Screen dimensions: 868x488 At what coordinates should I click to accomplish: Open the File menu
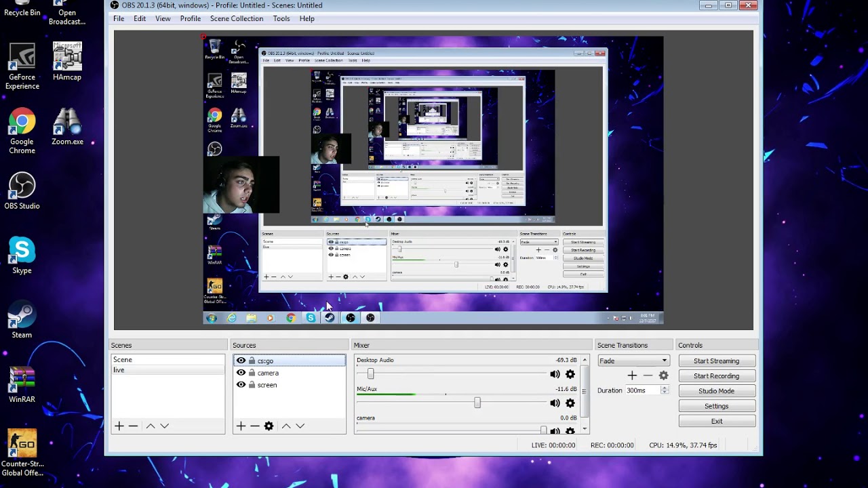coord(119,18)
